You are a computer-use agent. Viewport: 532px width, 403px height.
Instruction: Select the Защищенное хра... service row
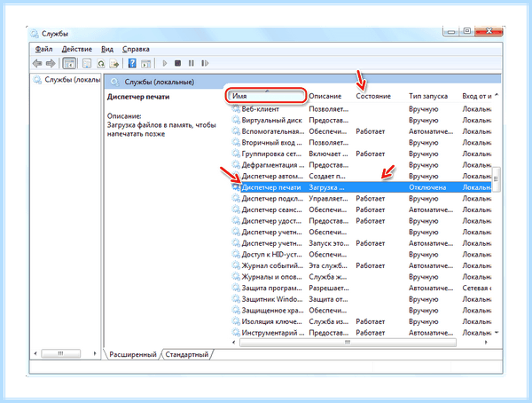click(x=361, y=311)
